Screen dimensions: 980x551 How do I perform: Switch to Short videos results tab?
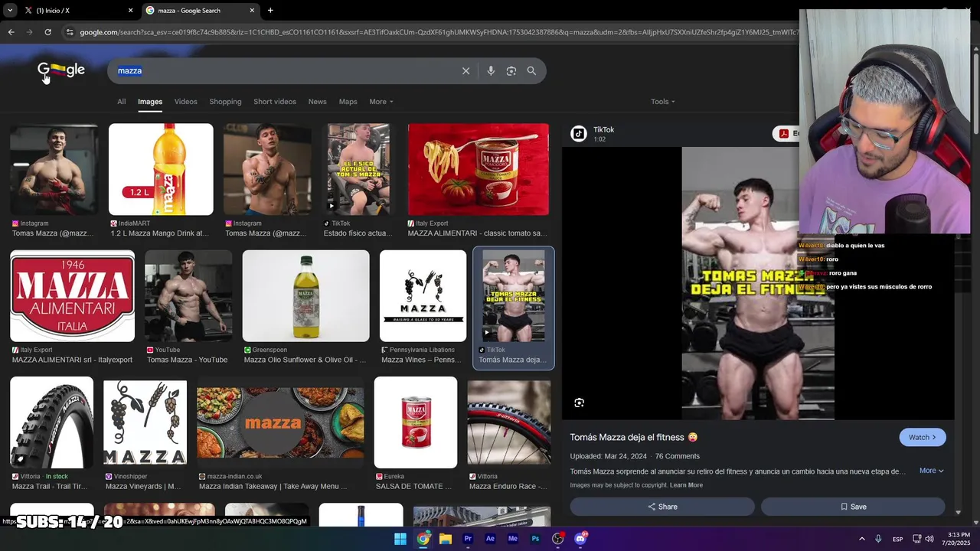point(275,101)
